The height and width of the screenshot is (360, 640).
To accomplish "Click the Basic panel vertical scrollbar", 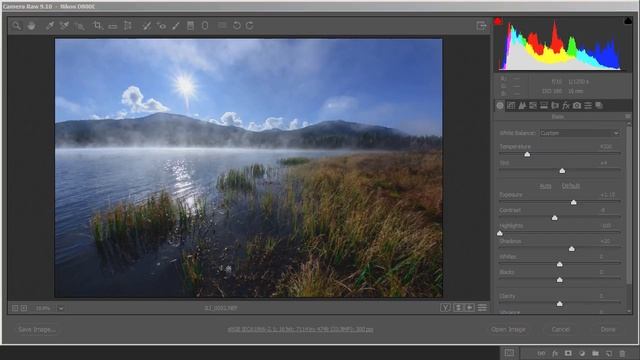I will (x=629, y=204).
